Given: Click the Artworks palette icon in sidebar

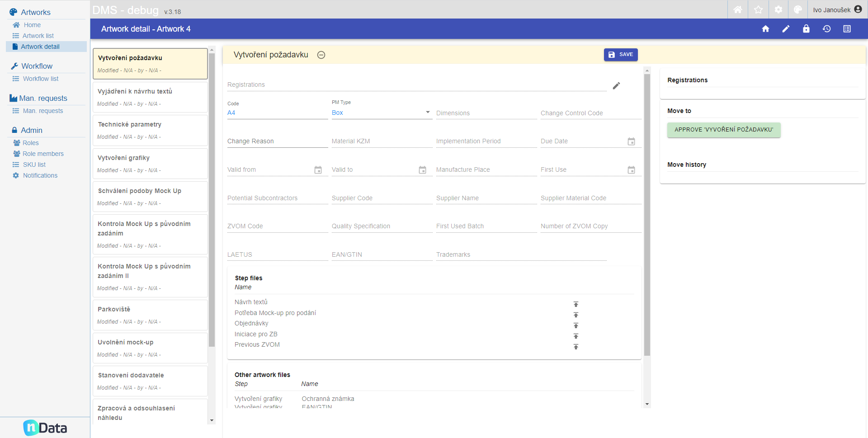Looking at the screenshot, I should click(x=14, y=12).
